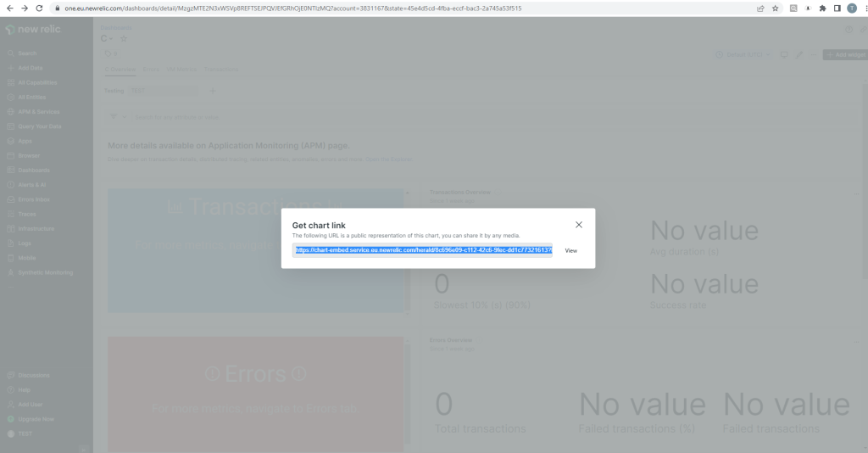Screen dimensions: 868x453
Task: Click the View link beside the chart URL
Action: point(570,251)
